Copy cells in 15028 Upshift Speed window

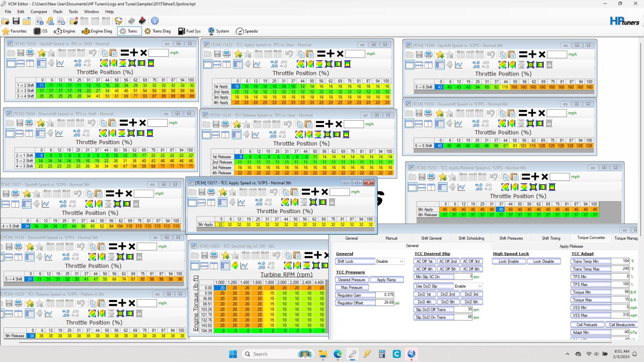pyautogui.click(x=103, y=53)
